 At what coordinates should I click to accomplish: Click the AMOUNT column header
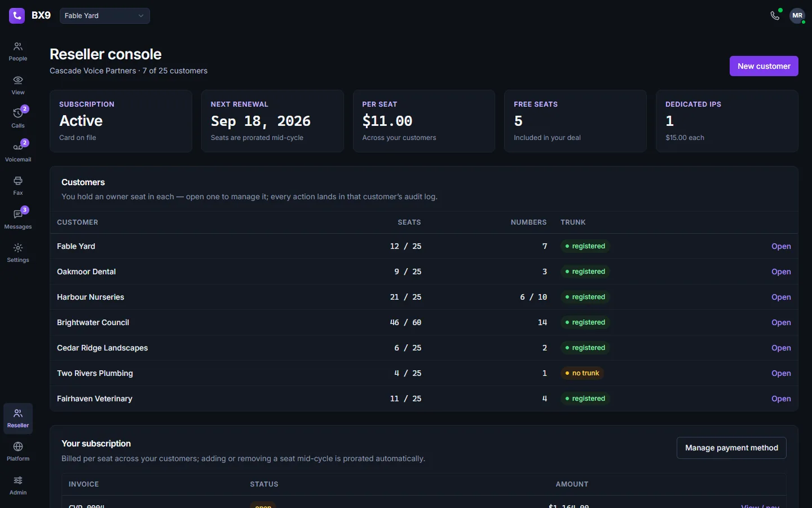(572, 484)
